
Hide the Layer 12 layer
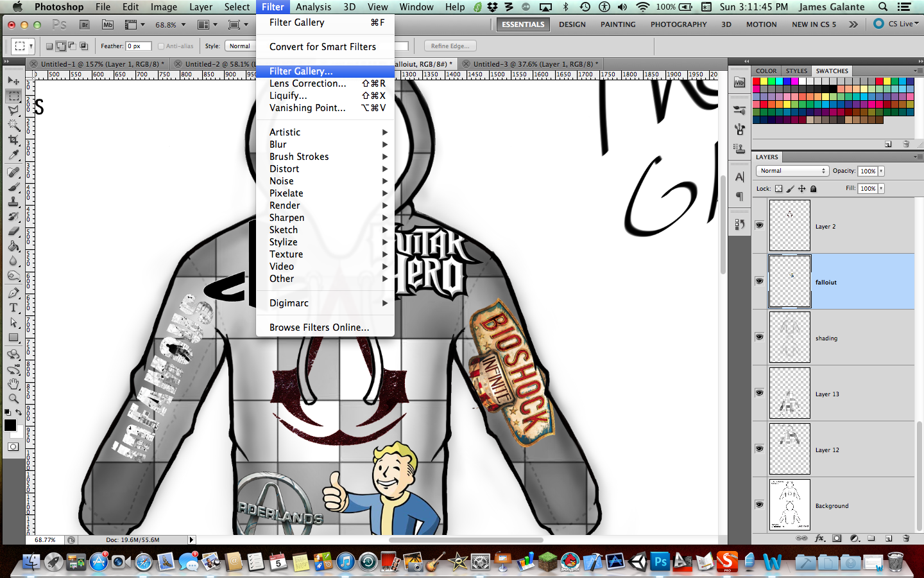coord(759,449)
